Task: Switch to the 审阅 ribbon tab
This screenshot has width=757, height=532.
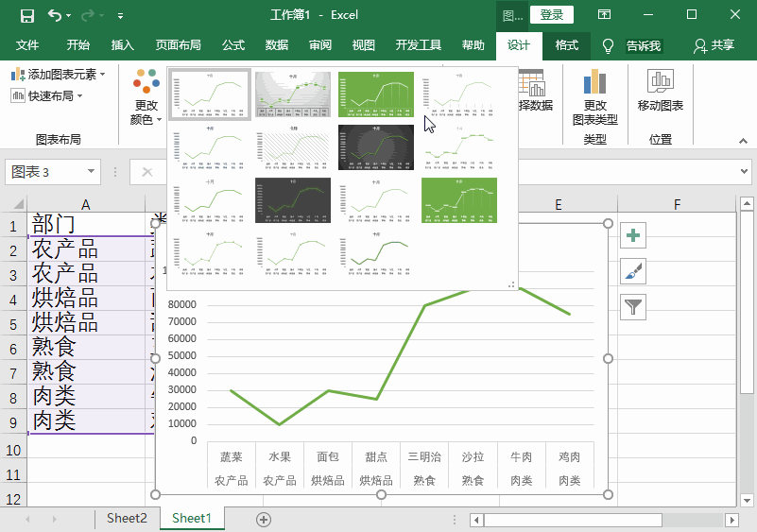Action: coord(320,45)
